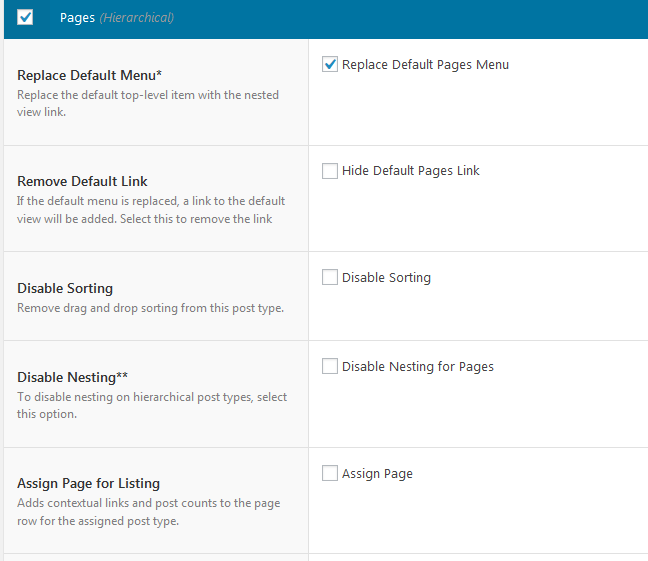The width and height of the screenshot is (648, 561).
Task: Collapse the Pages (Hierarchical) header bar
Action: coord(326,19)
